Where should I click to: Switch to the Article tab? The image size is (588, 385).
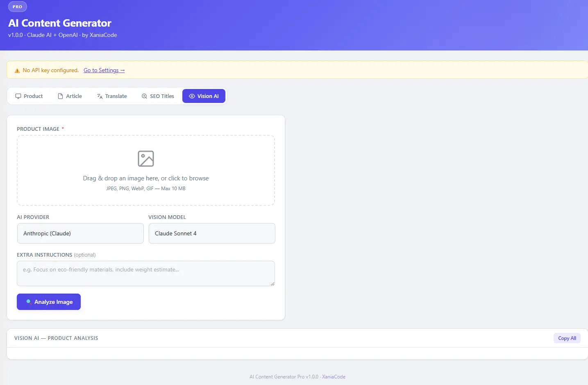coord(70,96)
